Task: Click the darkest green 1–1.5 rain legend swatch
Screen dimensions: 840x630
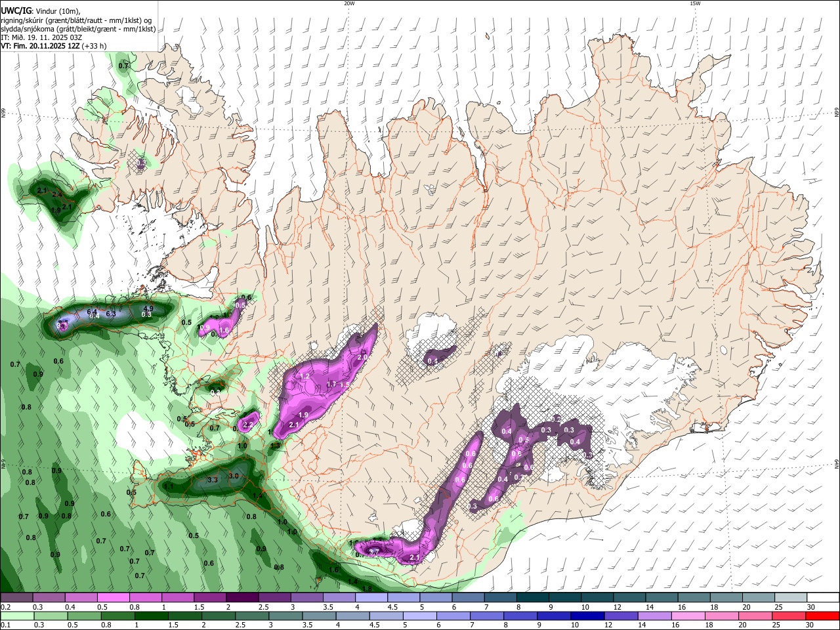Action: coord(150,616)
